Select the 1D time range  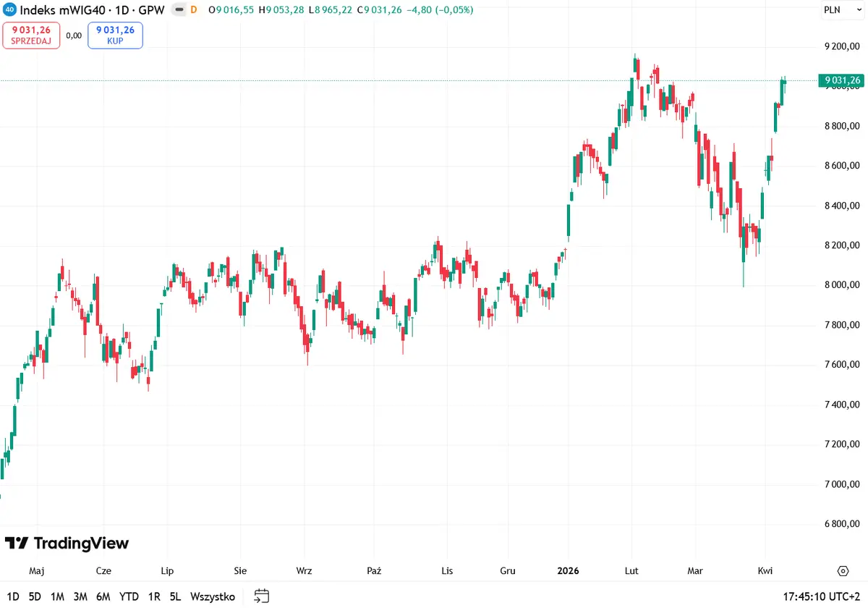tap(14, 597)
